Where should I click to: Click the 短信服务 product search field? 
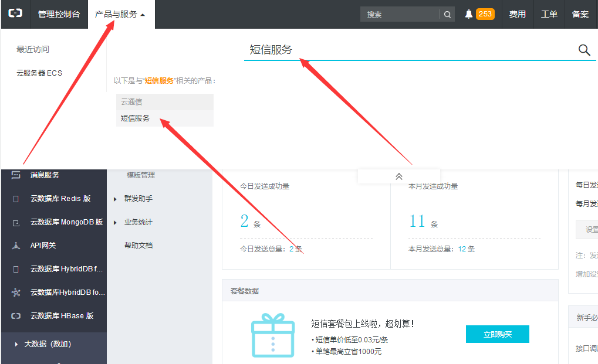(405, 50)
